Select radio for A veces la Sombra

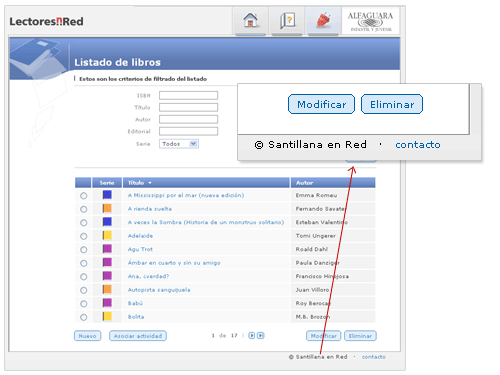click(84, 223)
